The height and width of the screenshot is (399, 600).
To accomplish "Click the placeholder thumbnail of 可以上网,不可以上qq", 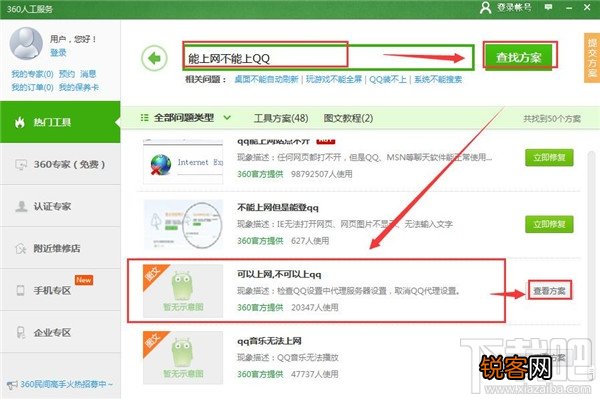I will 183,291.
